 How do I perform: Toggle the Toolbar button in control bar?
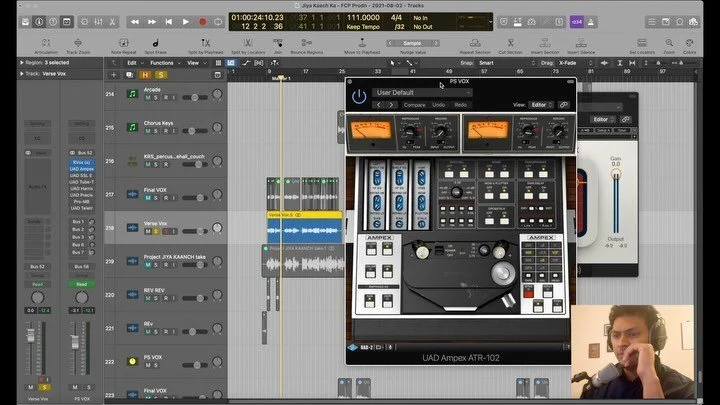(67, 22)
